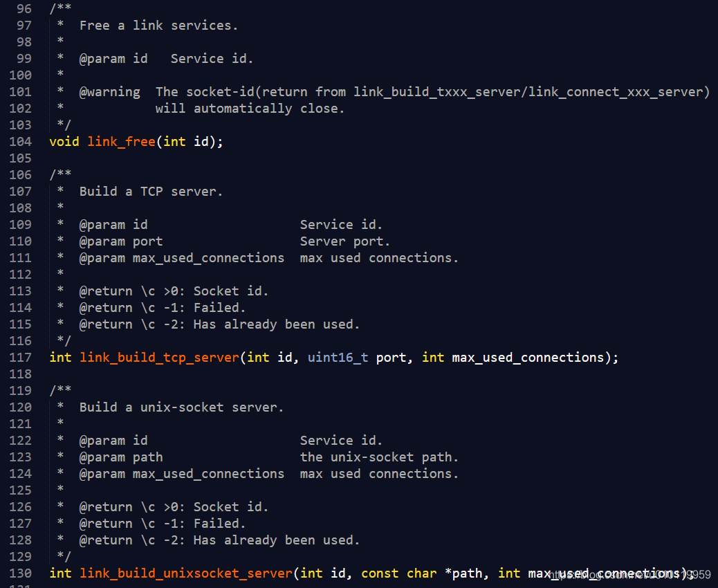Click line number 104
The image size is (718, 588).
click(19, 141)
